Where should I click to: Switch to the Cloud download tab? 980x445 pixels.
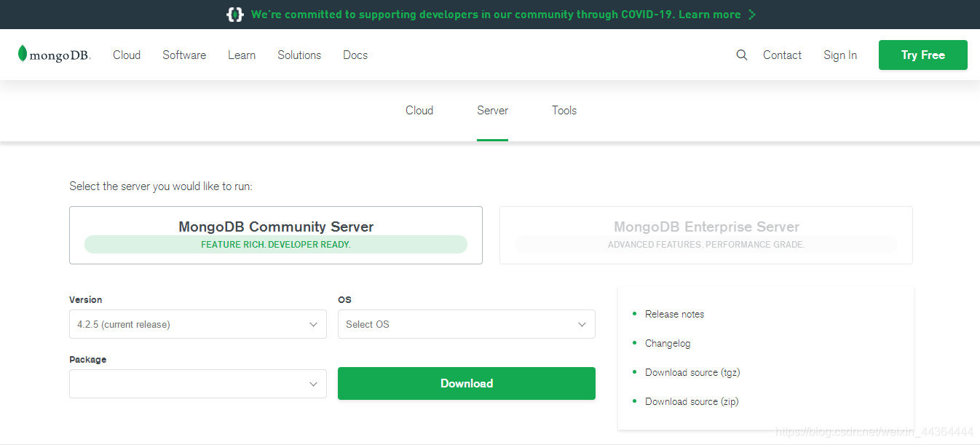click(419, 111)
